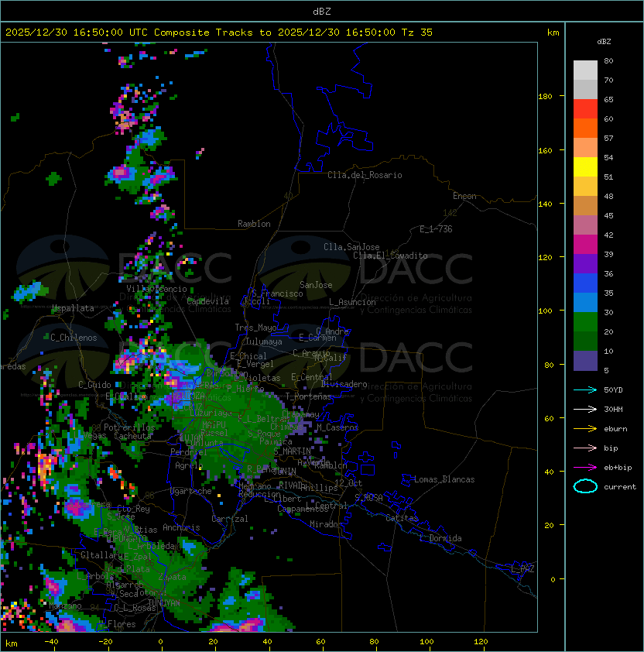This screenshot has width=644, height=652.
Task: Click the Mirador map label
Action: [326, 524]
